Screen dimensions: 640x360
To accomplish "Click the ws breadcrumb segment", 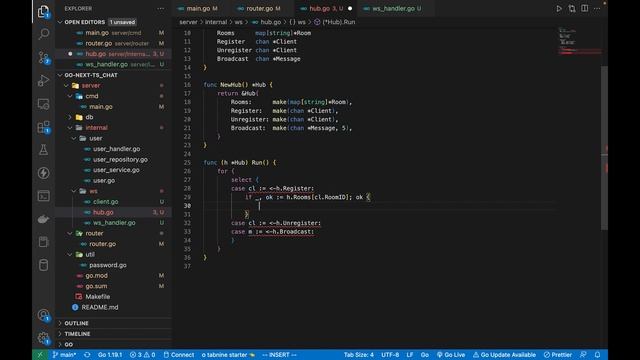I will coord(238,22).
